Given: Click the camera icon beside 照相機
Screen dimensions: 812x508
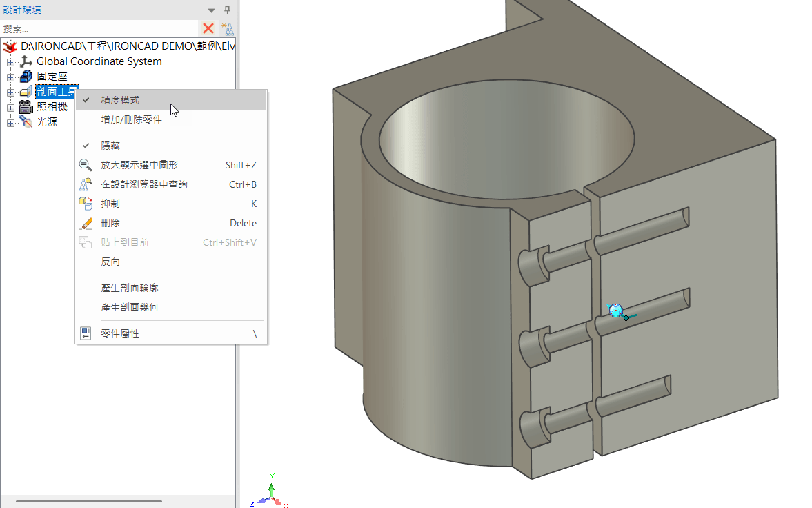Looking at the screenshot, I should pos(26,106).
